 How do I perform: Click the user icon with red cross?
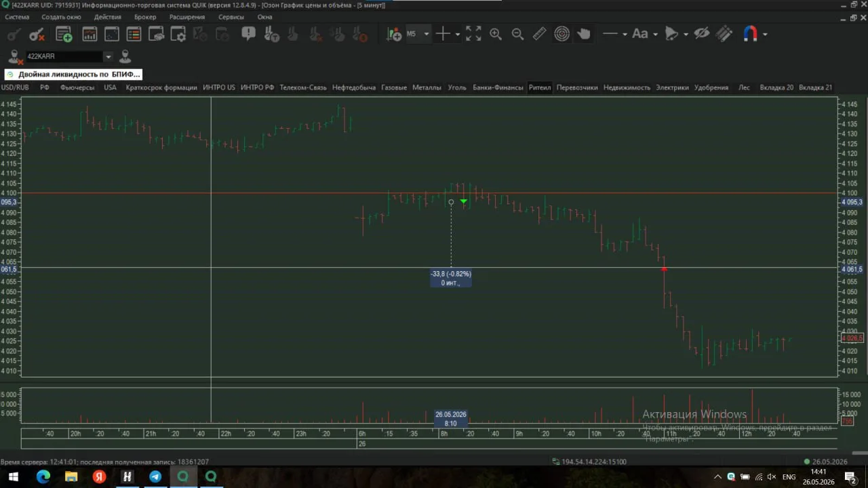[15, 57]
